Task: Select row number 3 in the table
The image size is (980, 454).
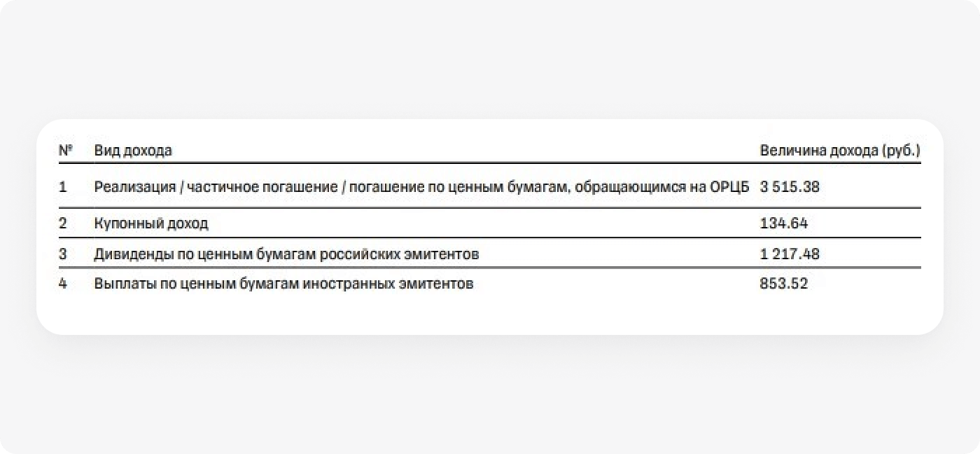Action: point(63,254)
